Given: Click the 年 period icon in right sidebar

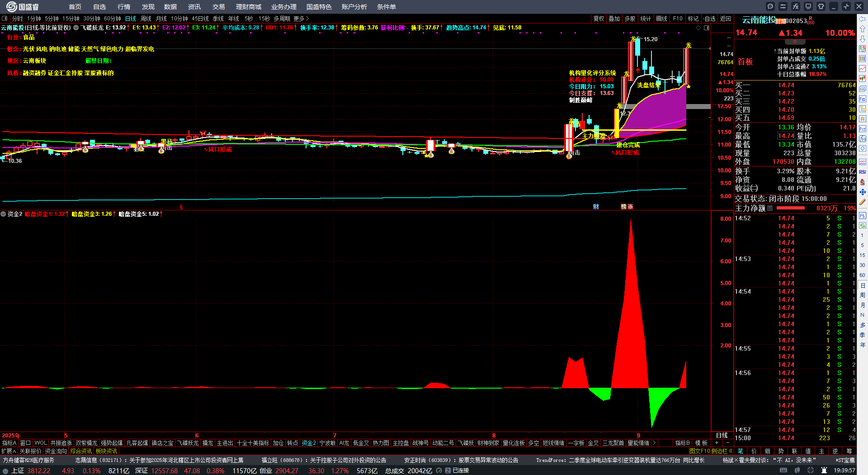Looking at the screenshot, I should (863, 345).
